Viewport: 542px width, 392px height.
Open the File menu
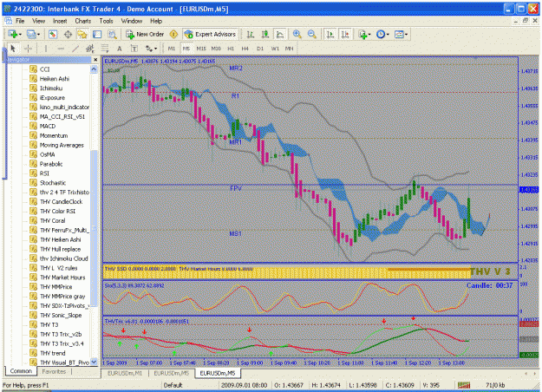click(20, 21)
